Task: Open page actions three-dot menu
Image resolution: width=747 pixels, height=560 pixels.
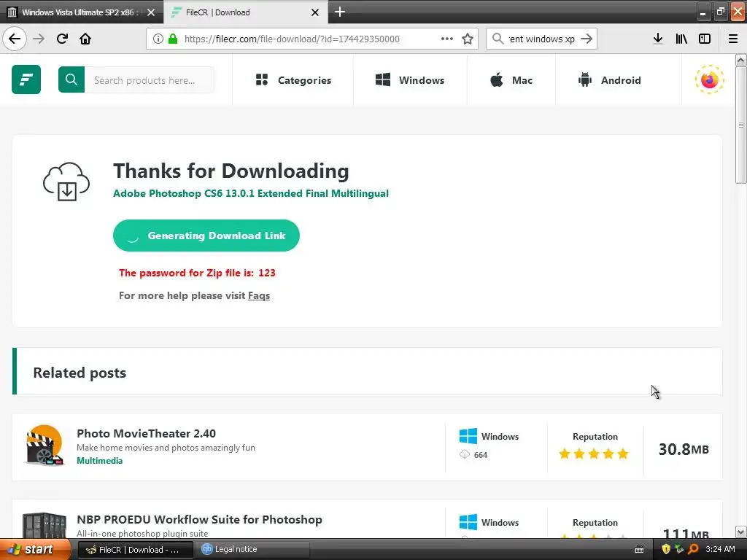Action: [x=447, y=39]
